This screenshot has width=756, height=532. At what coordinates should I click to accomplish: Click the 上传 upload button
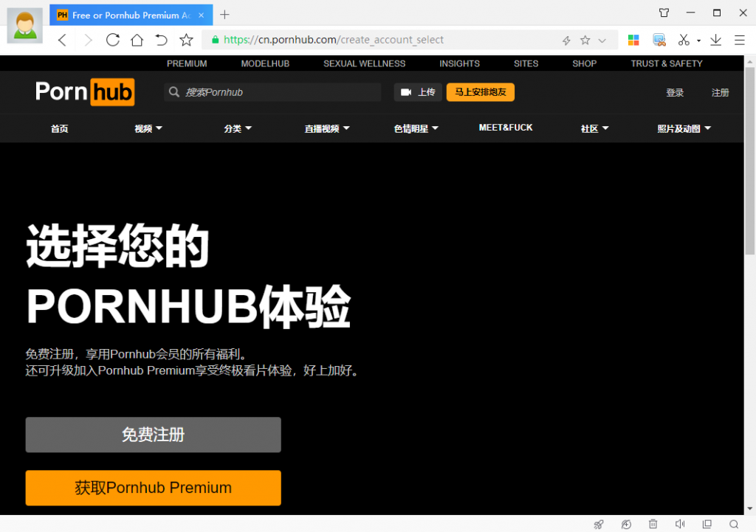click(x=418, y=92)
